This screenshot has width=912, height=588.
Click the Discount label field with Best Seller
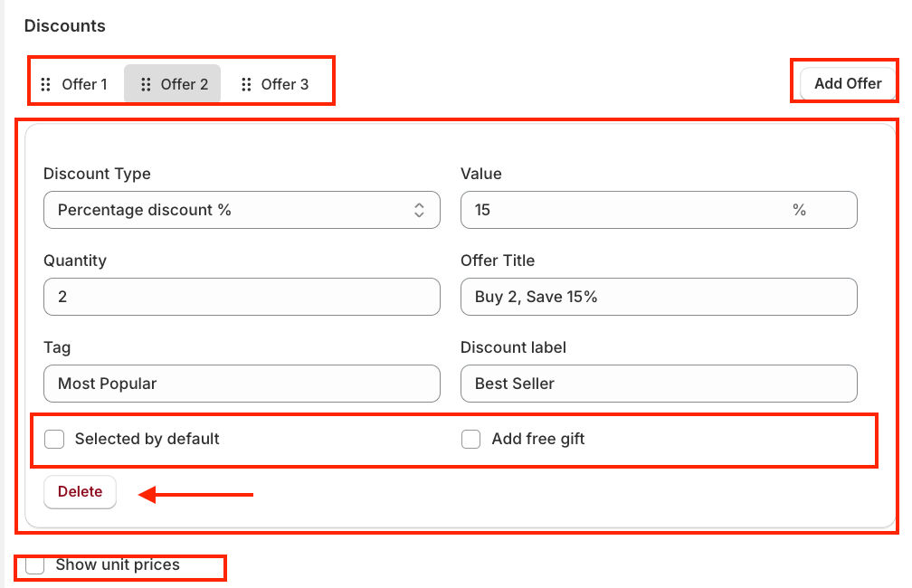click(658, 384)
